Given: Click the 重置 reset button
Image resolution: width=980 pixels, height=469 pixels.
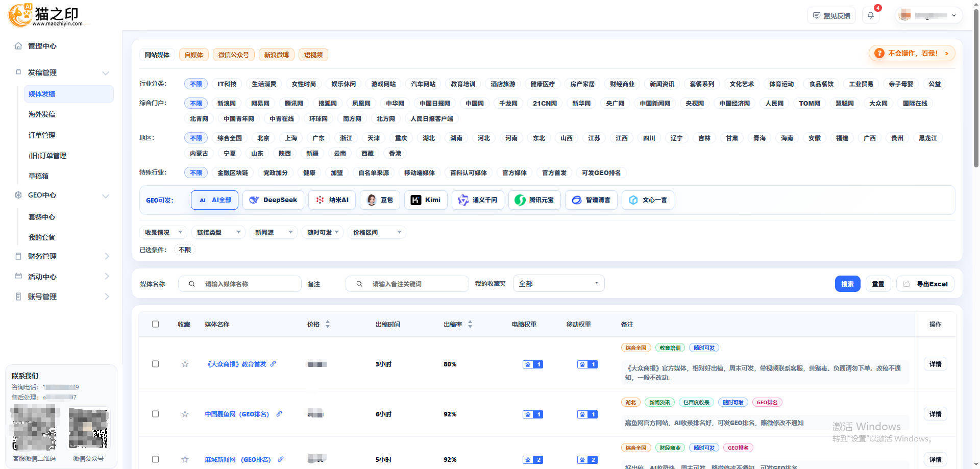Looking at the screenshot, I should 878,284.
